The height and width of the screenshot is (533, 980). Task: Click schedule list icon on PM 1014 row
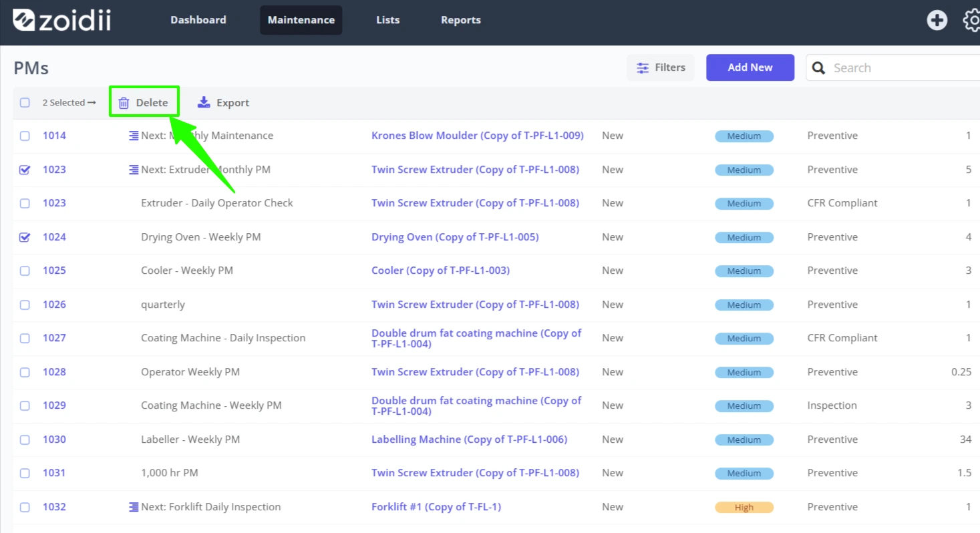pyautogui.click(x=134, y=136)
